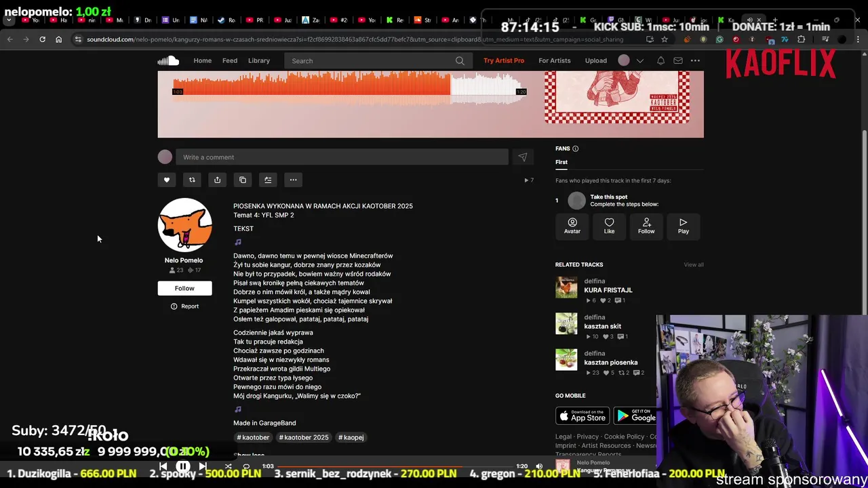Click the Follow step in fans panel
The height and width of the screenshot is (488, 868).
pos(646,226)
